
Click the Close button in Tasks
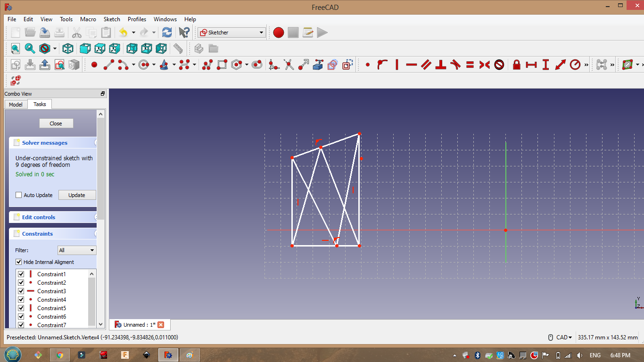(x=56, y=123)
